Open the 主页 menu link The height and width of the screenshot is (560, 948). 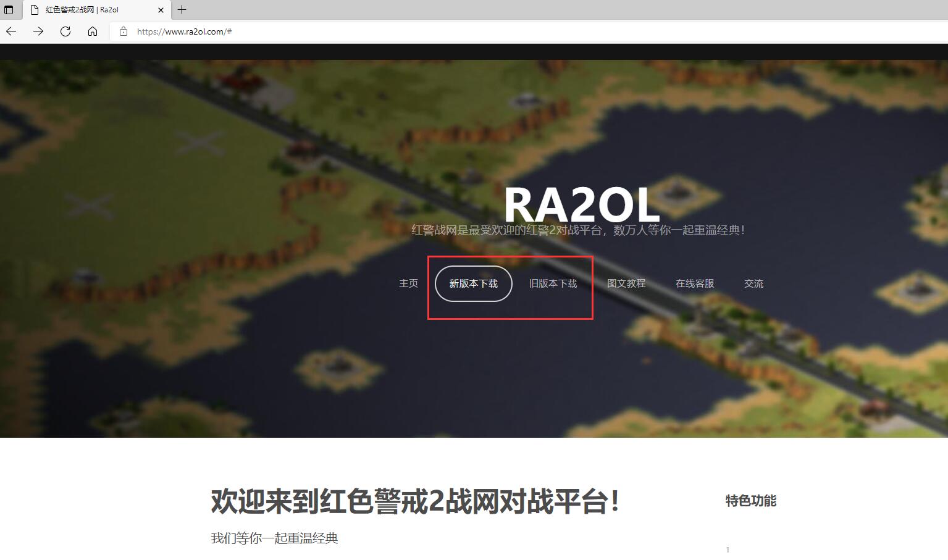408,283
